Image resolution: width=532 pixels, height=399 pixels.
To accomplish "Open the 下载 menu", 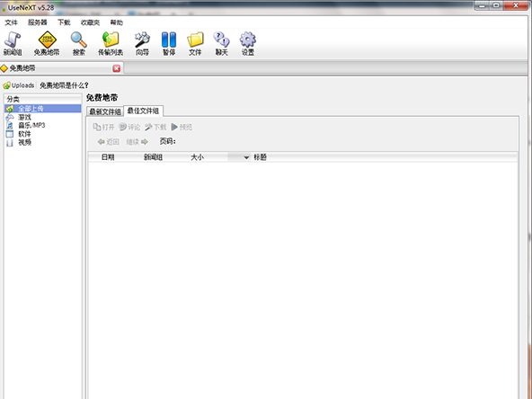I will pos(64,22).
